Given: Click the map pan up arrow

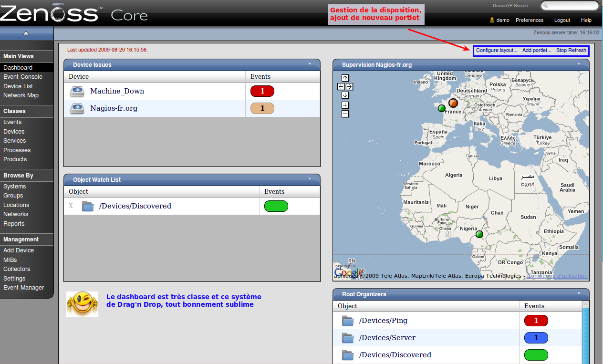Looking at the screenshot, I should click(x=345, y=78).
